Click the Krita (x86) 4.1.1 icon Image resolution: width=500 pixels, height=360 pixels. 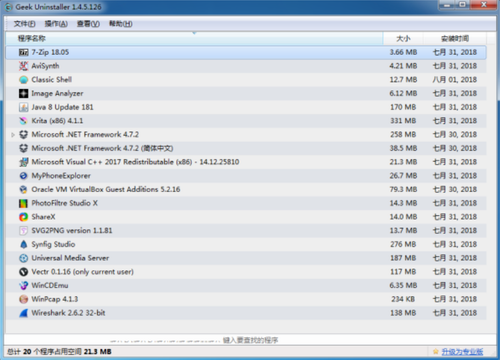(x=23, y=121)
